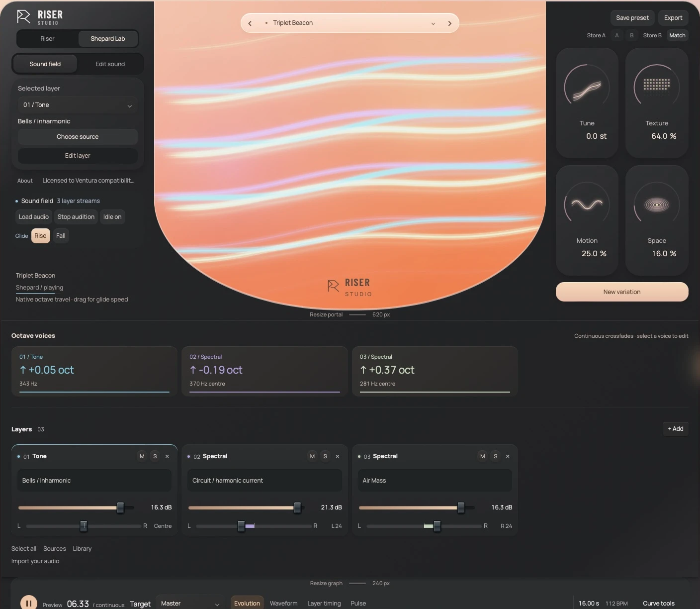Click Store A
This screenshot has height=609, width=700.
[596, 35]
